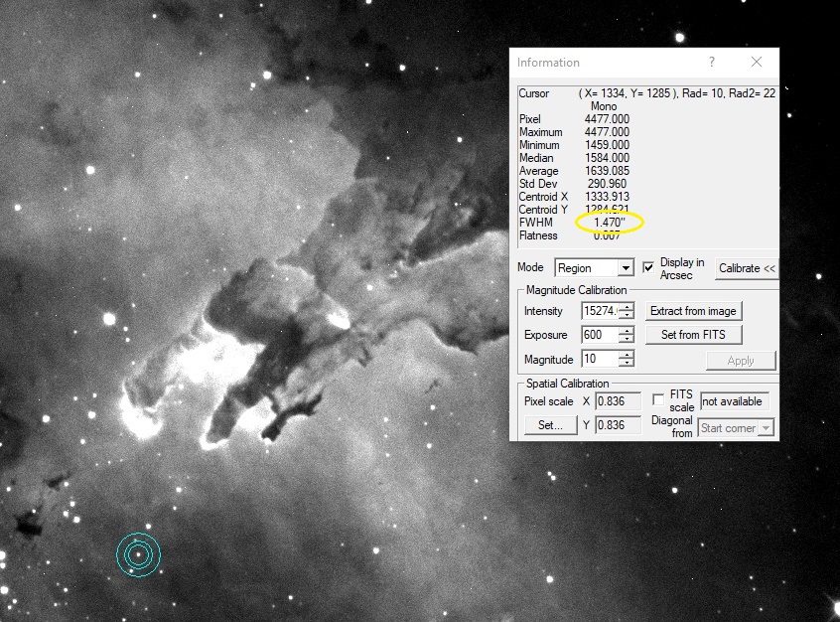Enable the FITS scale checkbox
The width and height of the screenshot is (840, 622).
click(x=658, y=400)
